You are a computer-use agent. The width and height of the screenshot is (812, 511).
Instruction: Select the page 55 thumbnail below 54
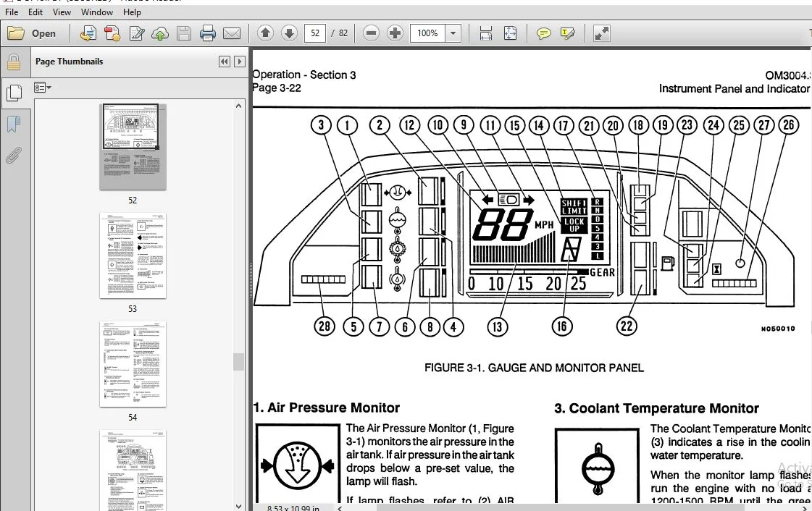point(133,470)
